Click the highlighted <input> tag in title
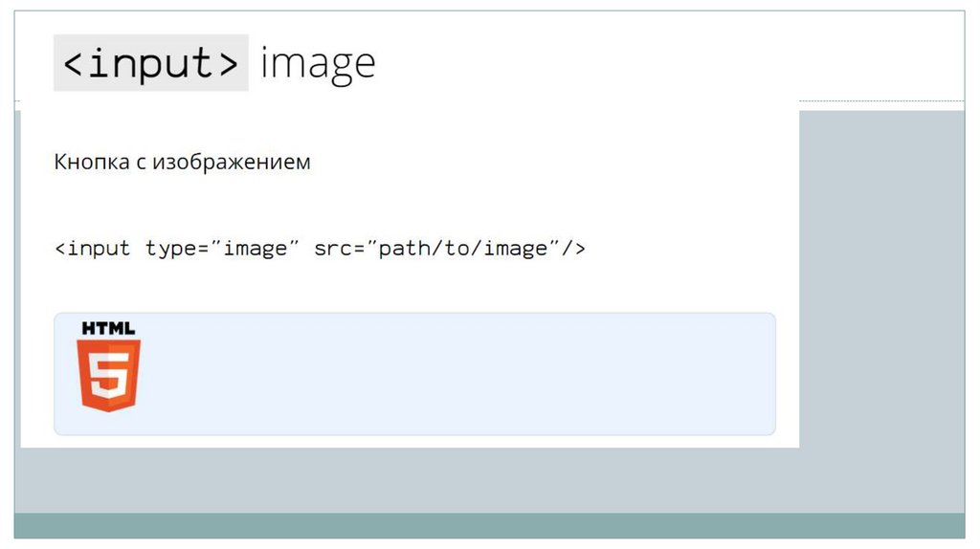The width and height of the screenshot is (980, 549). tap(150, 63)
